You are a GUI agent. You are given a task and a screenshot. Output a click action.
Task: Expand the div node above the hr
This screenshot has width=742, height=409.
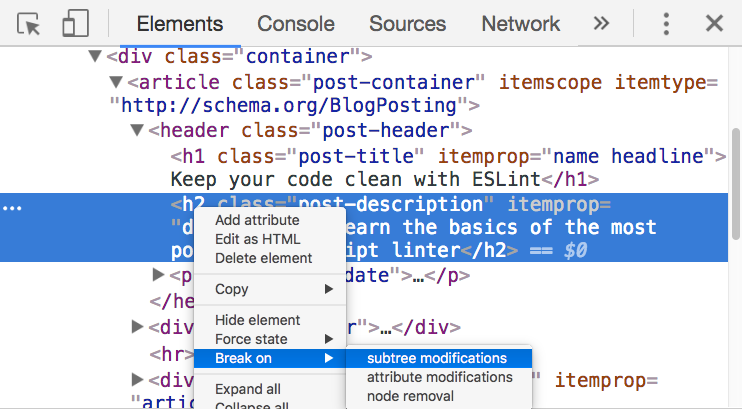[137, 326]
